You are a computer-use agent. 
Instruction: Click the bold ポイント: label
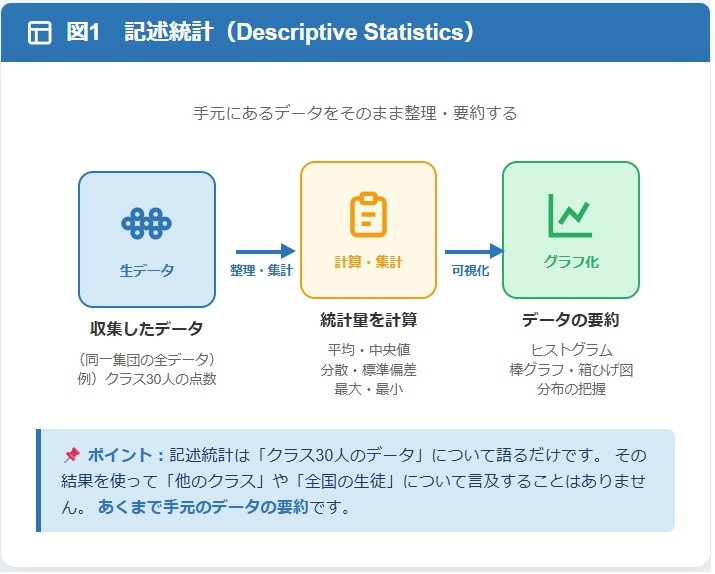coord(125,455)
